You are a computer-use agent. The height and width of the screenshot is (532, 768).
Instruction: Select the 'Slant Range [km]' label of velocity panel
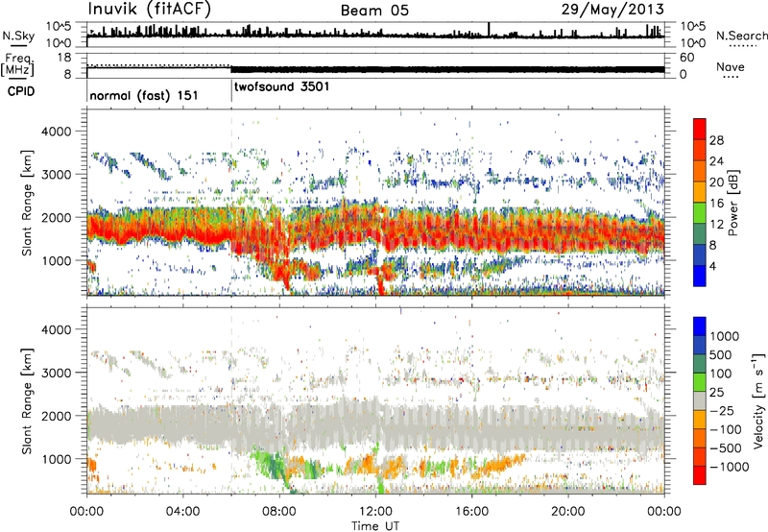[x=27, y=400]
